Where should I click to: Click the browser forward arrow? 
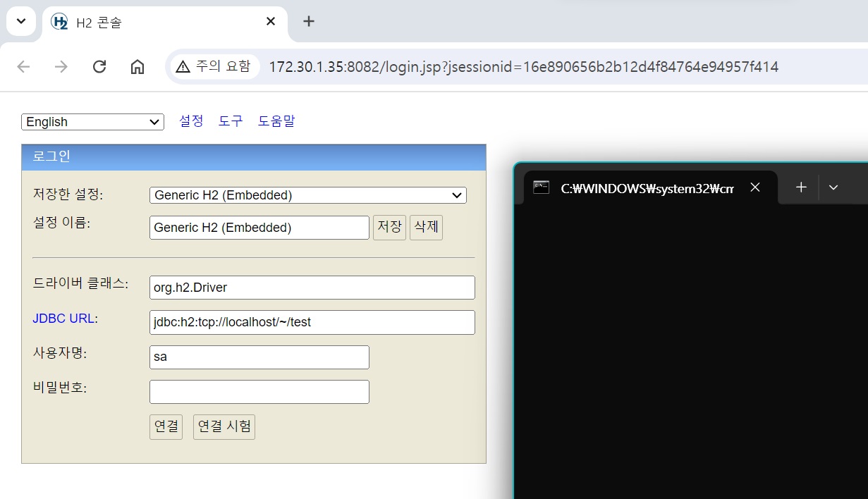click(61, 67)
